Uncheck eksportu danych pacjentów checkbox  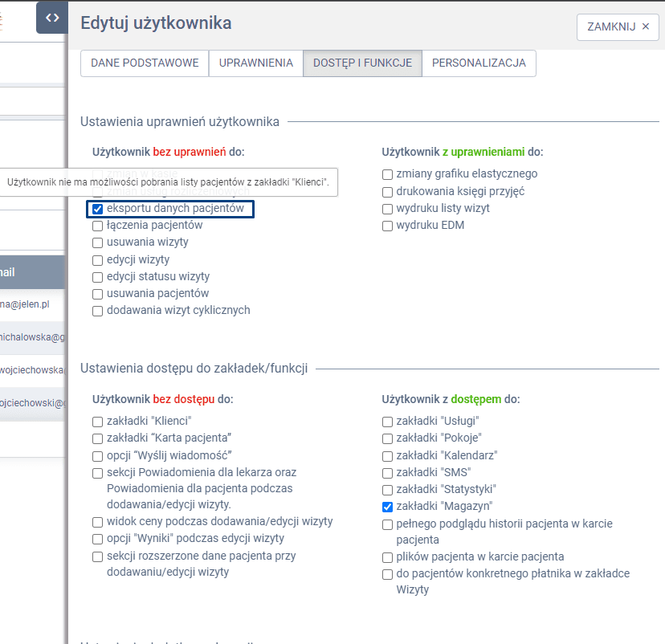(x=98, y=209)
